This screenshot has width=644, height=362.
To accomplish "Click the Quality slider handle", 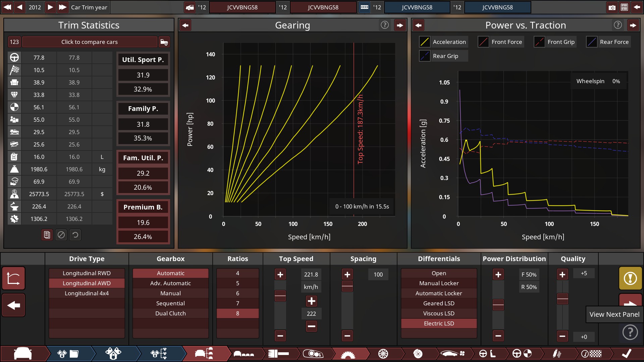I will click(x=562, y=299).
